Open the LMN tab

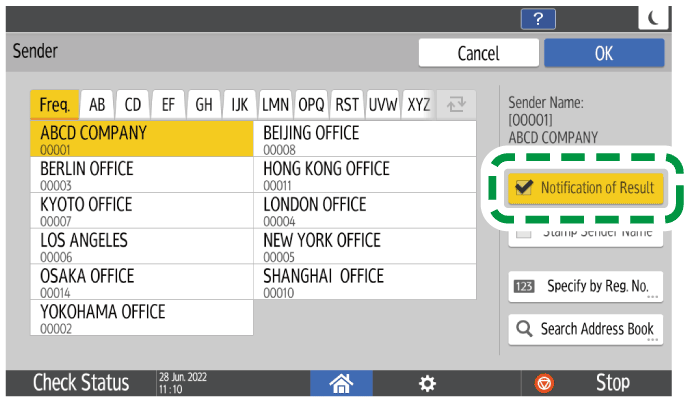276,105
